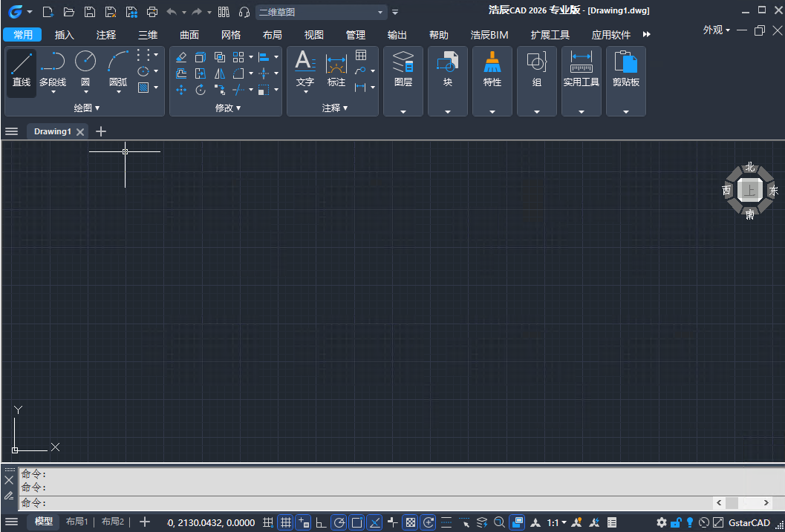This screenshot has height=532, width=785.
Task: Click the 多段线 polyline tool
Action: 53,70
